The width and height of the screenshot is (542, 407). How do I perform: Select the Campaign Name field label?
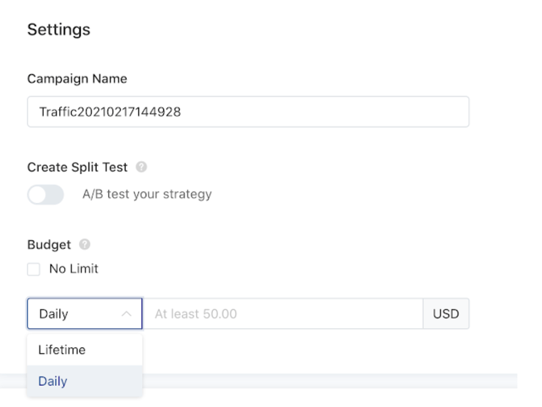[77, 79]
